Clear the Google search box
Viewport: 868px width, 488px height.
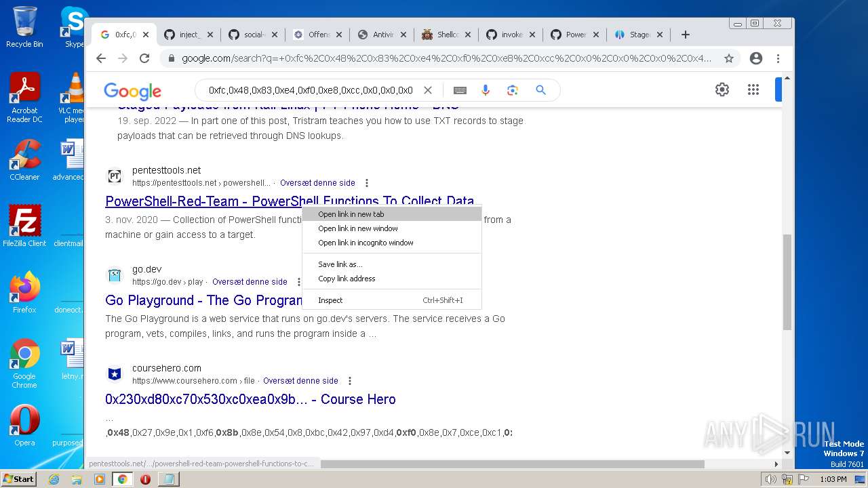[428, 90]
